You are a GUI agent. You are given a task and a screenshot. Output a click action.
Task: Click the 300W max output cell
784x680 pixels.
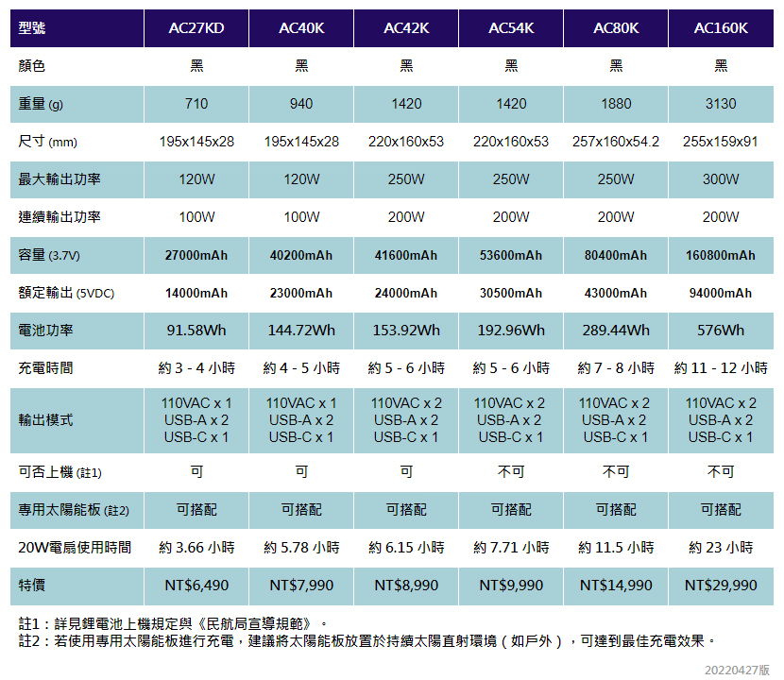721,179
